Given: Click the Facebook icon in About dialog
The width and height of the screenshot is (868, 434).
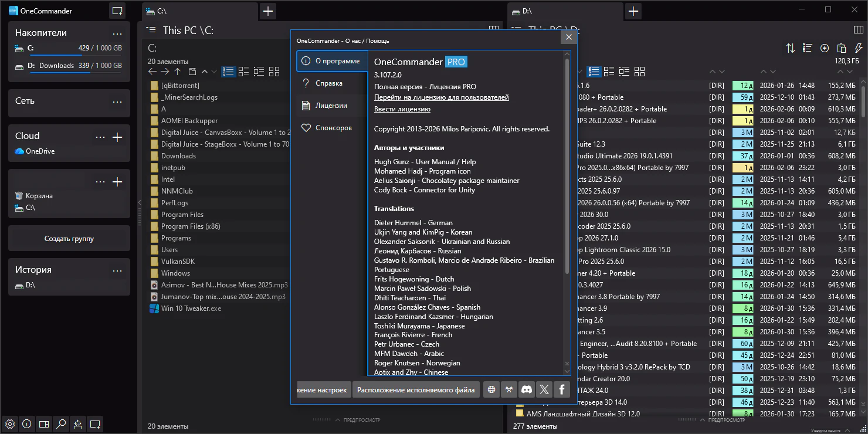Looking at the screenshot, I should (x=561, y=389).
